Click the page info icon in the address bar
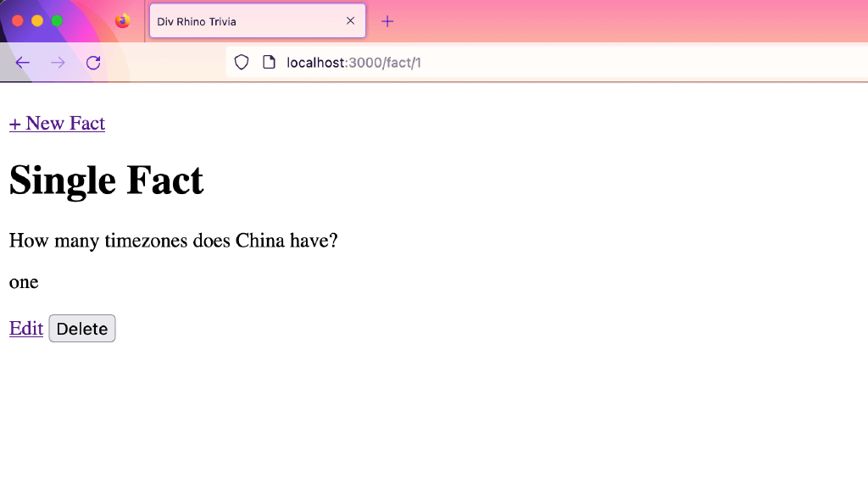This screenshot has height=494, width=868. 269,62
